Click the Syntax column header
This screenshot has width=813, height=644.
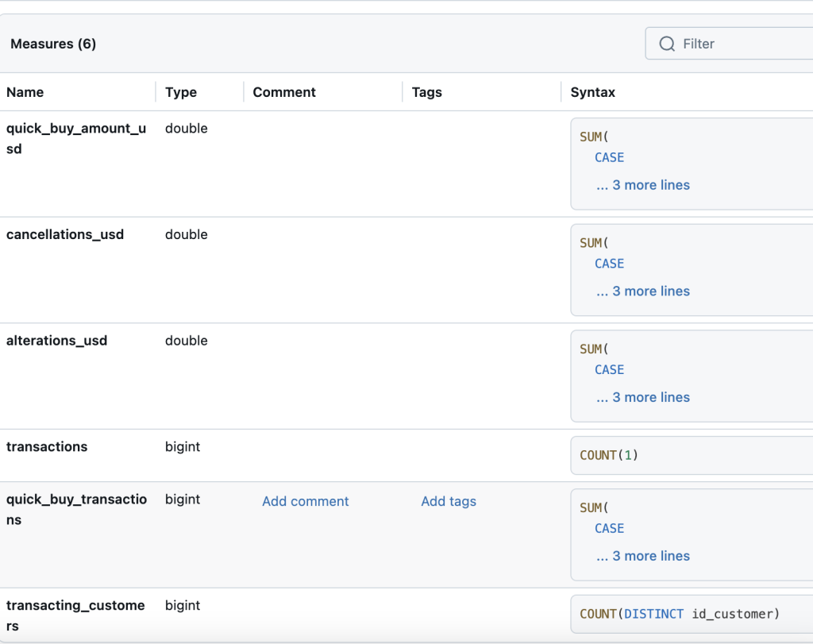(x=591, y=92)
